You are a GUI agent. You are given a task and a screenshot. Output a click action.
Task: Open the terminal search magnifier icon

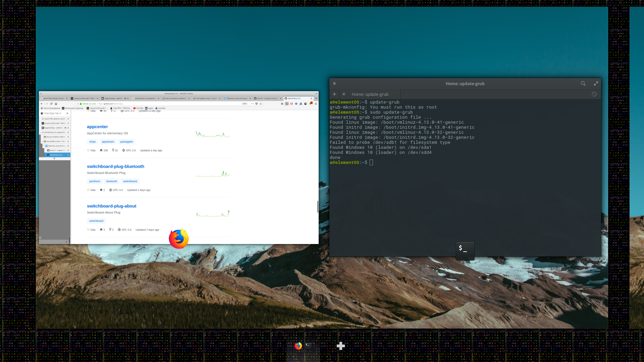[x=583, y=83]
